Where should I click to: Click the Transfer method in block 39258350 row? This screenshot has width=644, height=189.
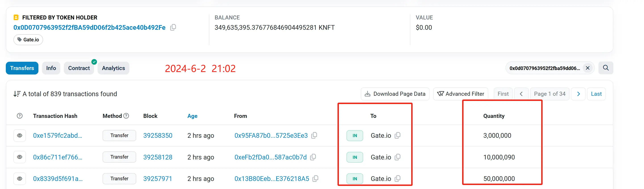click(119, 135)
